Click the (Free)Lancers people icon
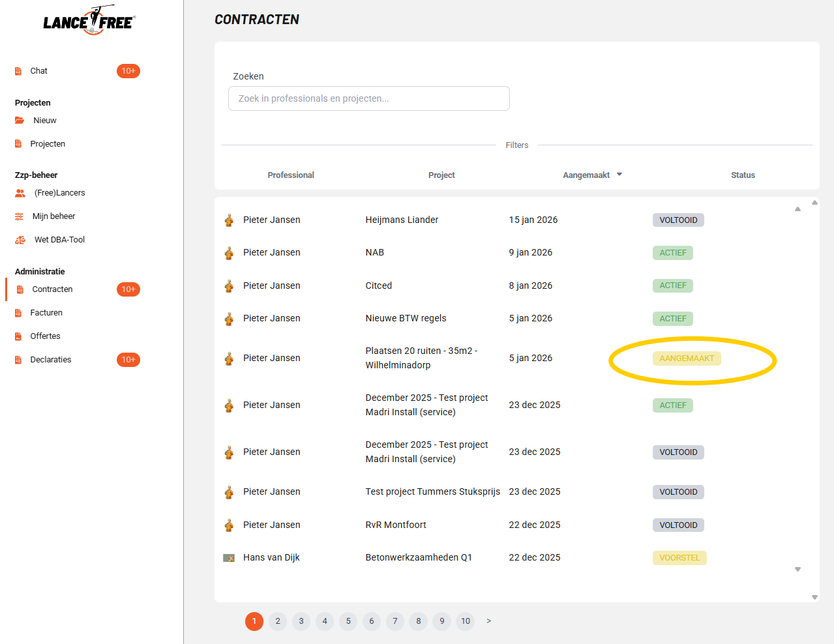The height and width of the screenshot is (644, 834). tap(20, 193)
